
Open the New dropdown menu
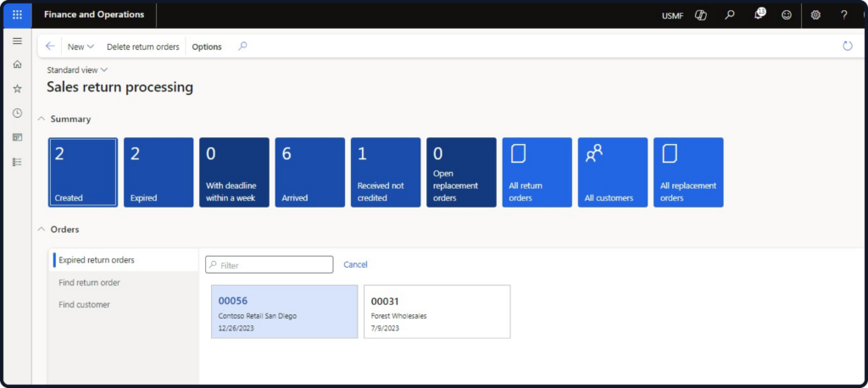(x=81, y=47)
